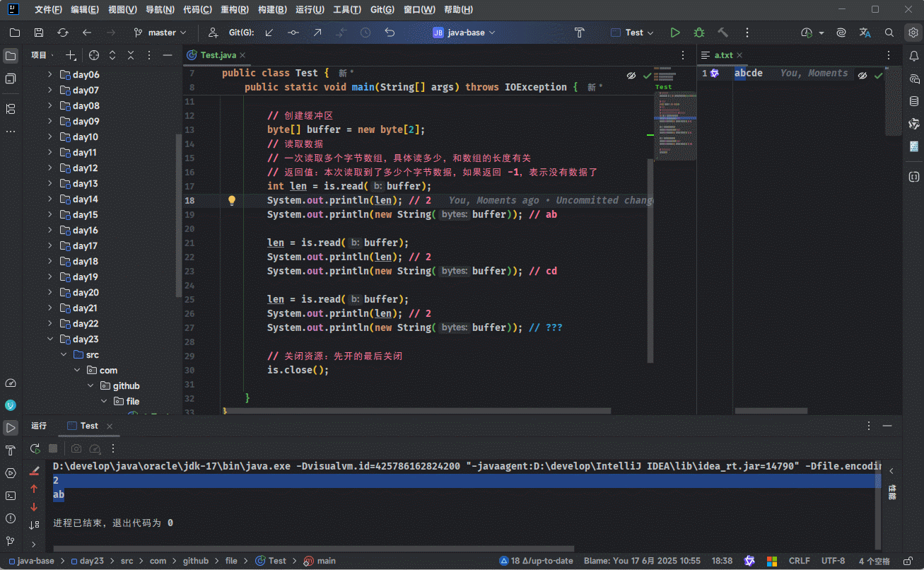Click the UTF-8 encoding in status bar

(x=833, y=561)
